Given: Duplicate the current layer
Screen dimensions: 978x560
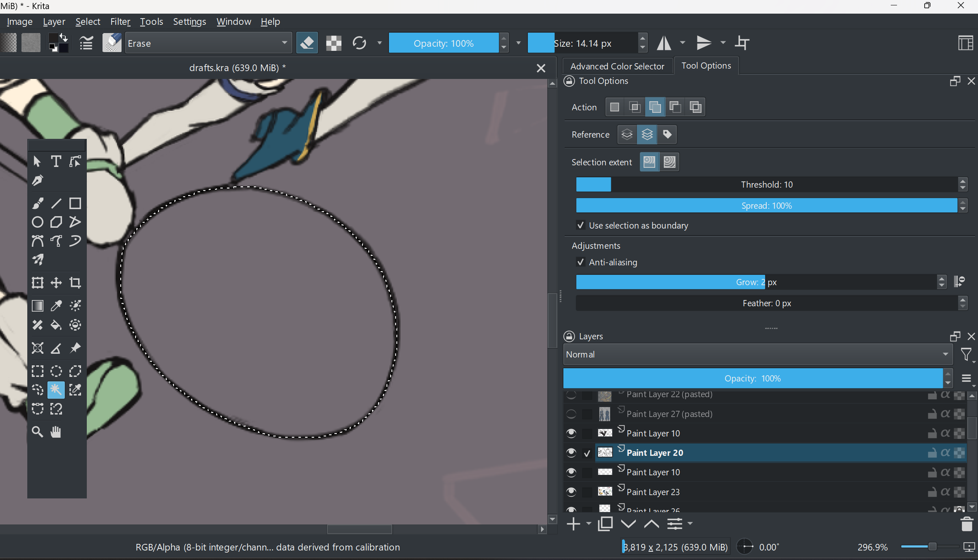Looking at the screenshot, I should click(605, 524).
